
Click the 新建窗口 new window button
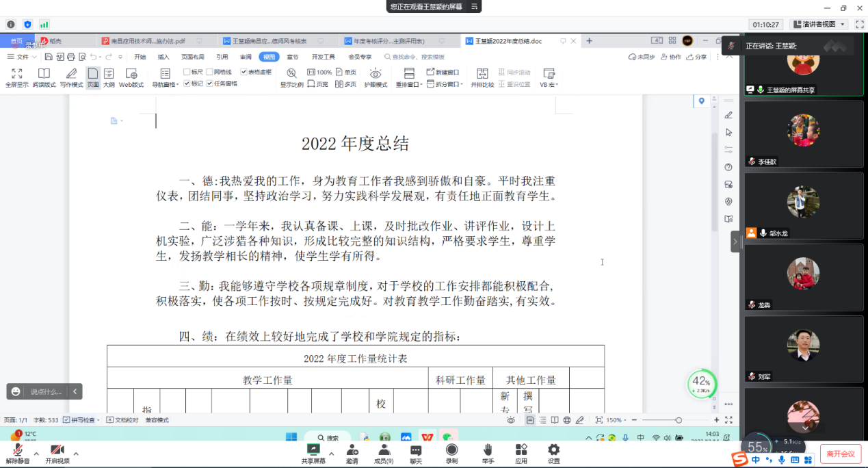click(443, 72)
